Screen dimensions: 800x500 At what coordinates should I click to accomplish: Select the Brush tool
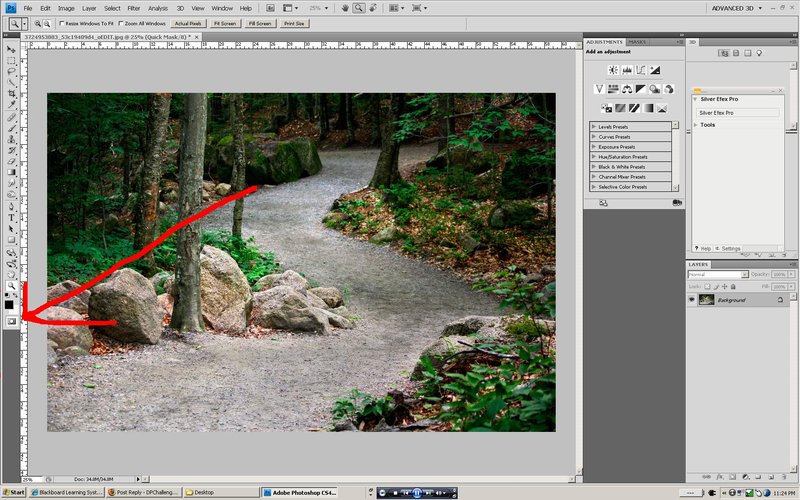click(11, 128)
